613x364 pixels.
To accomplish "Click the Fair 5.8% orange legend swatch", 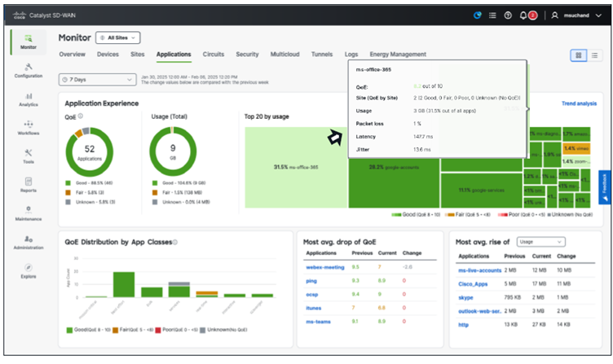I will tap(68, 192).
